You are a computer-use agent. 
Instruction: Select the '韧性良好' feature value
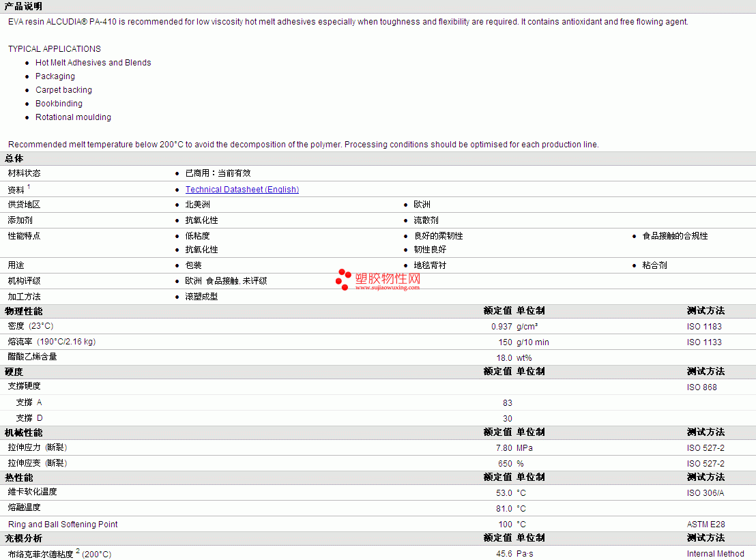[x=430, y=250]
